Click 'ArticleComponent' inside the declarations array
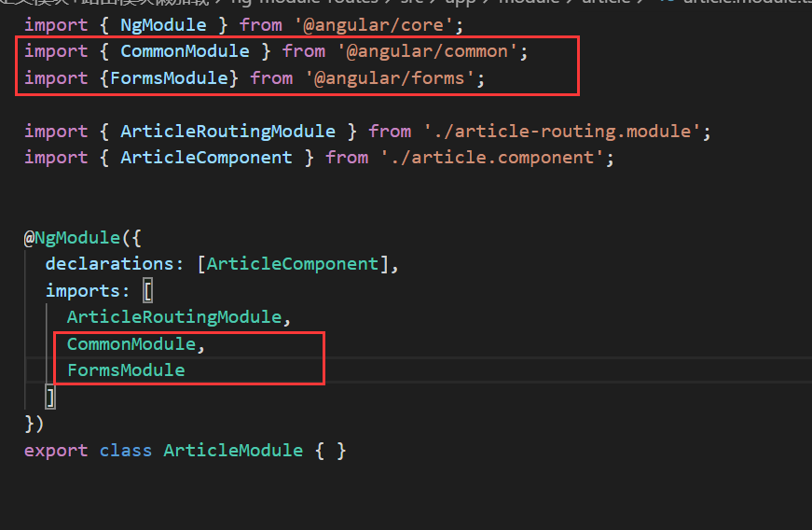Image resolution: width=812 pixels, height=530 pixels. pos(293,264)
